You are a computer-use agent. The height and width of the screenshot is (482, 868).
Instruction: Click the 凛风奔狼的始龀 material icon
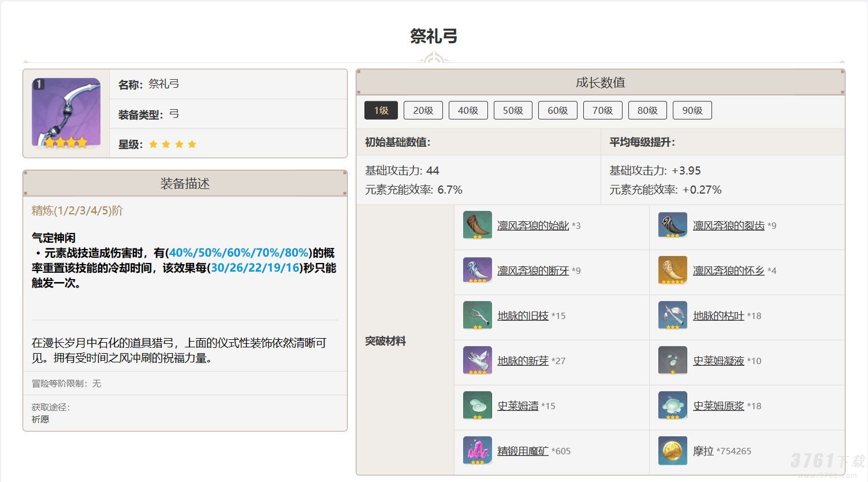point(477,225)
